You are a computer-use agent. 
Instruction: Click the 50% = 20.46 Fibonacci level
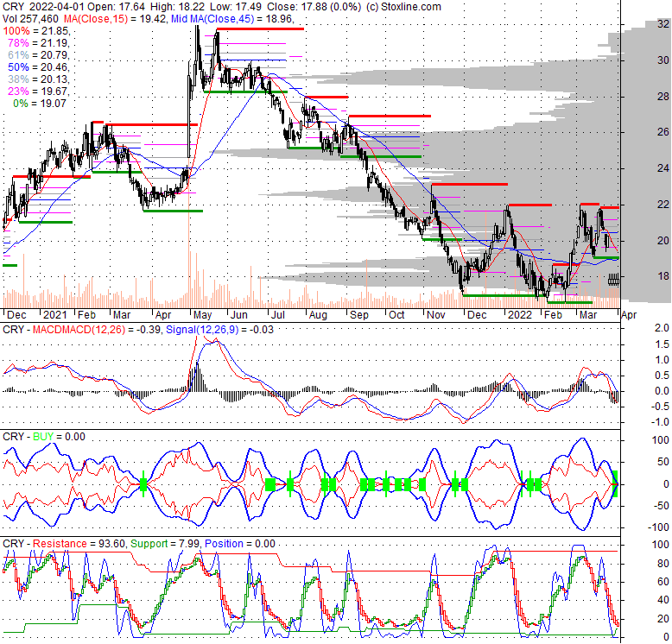(x=39, y=66)
